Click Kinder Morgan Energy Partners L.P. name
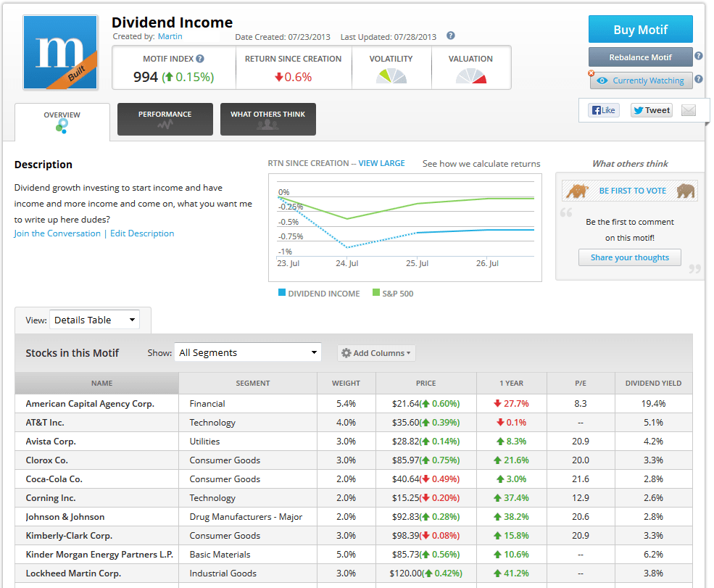The width and height of the screenshot is (714, 588). (99, 555)
